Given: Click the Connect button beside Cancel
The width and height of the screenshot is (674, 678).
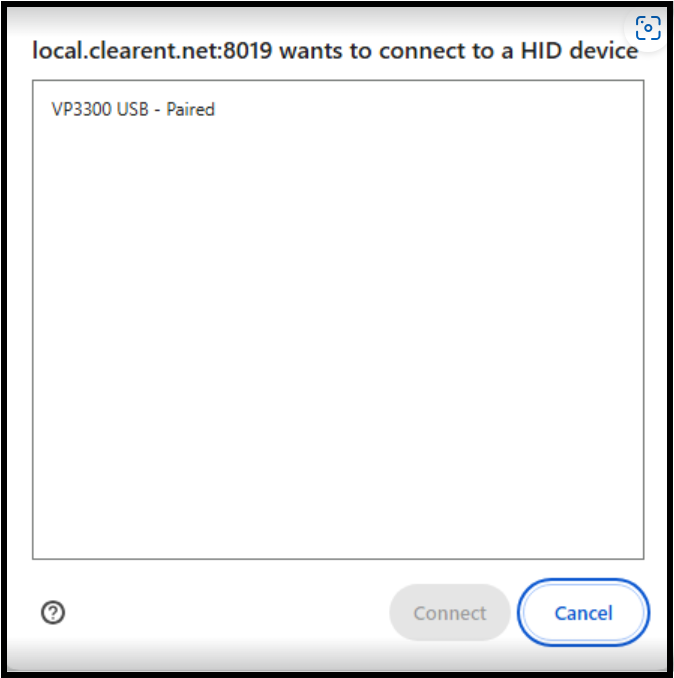Looking at the screenshot, I should point(450,612).
